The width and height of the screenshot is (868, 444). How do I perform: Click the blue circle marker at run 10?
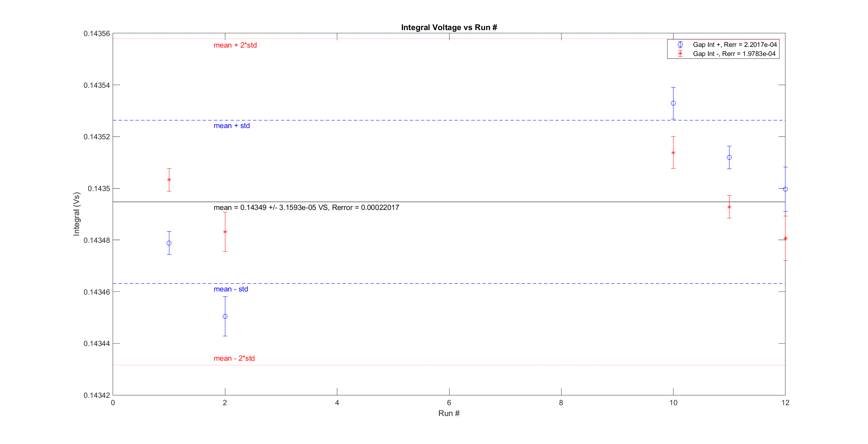(673, 103)
